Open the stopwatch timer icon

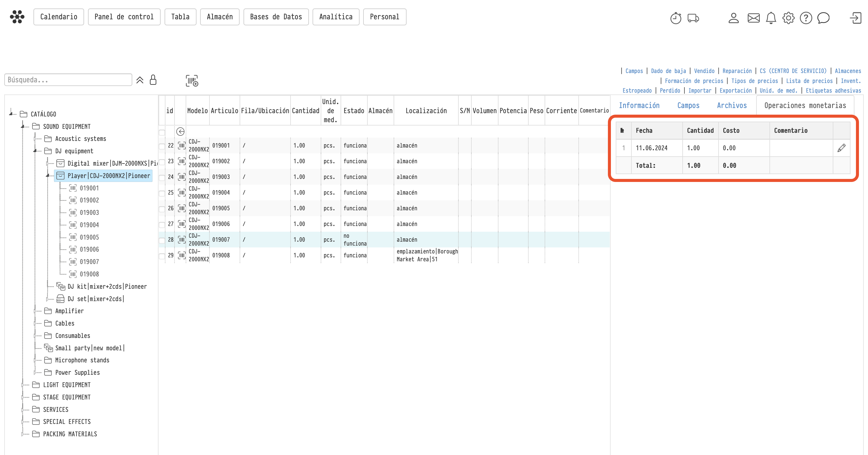[x=676, y=18]
